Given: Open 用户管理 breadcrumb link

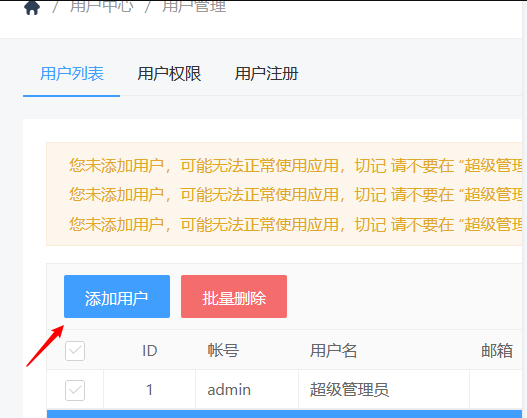Looking at the screenshot, I should 194,7.
